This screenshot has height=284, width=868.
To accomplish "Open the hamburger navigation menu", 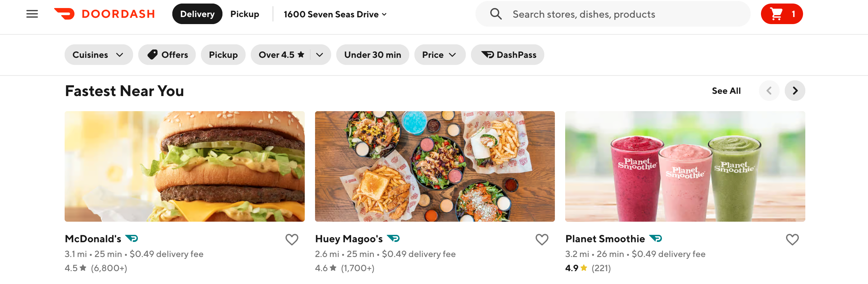I will 32,14.
